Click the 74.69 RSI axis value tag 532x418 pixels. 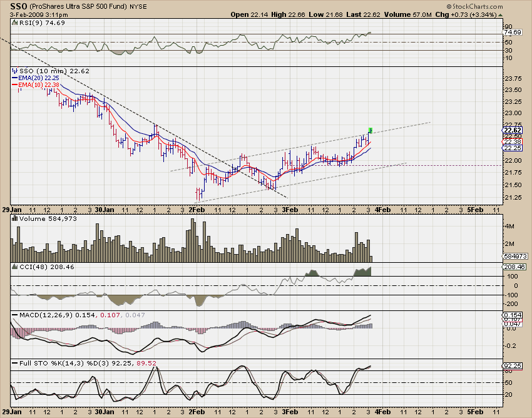(513, 33)
